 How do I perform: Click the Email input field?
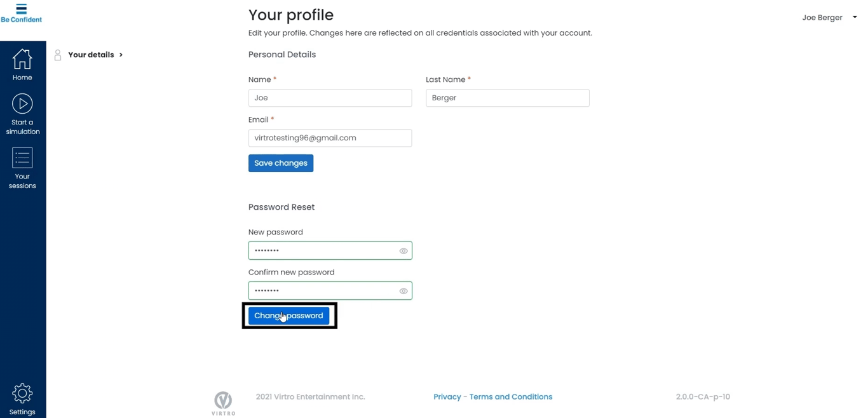[x=330, y=138]
